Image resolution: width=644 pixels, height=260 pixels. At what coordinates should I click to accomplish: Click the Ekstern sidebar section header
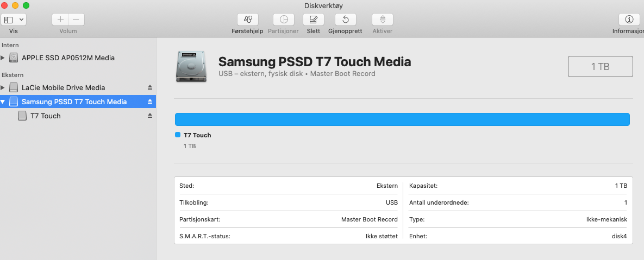tap(12, 75)
